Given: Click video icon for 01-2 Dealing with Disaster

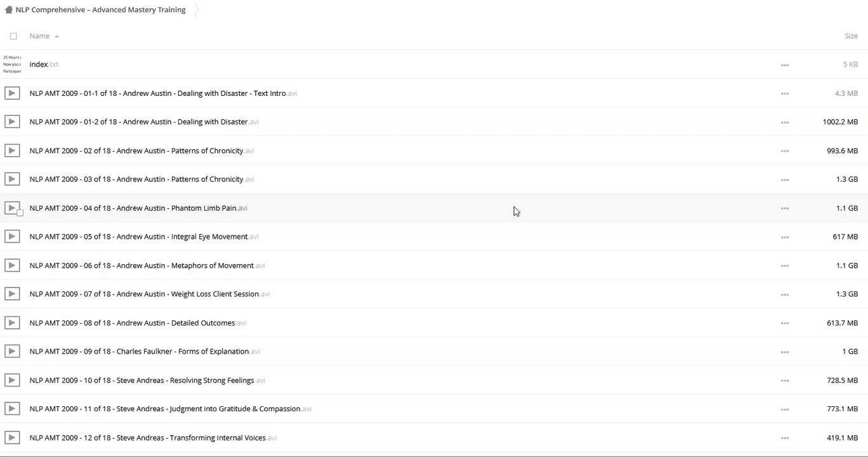Looking at the screenshot, I should (11, 122).
